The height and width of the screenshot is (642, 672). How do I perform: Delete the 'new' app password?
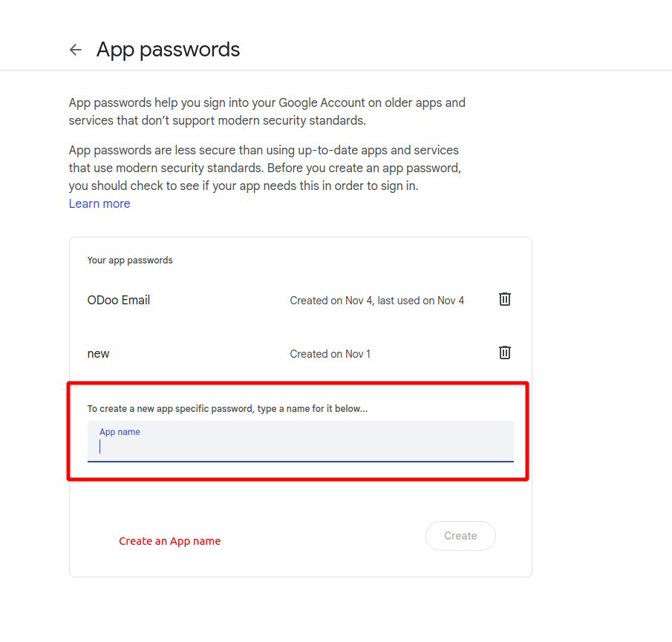click(505, 353)
